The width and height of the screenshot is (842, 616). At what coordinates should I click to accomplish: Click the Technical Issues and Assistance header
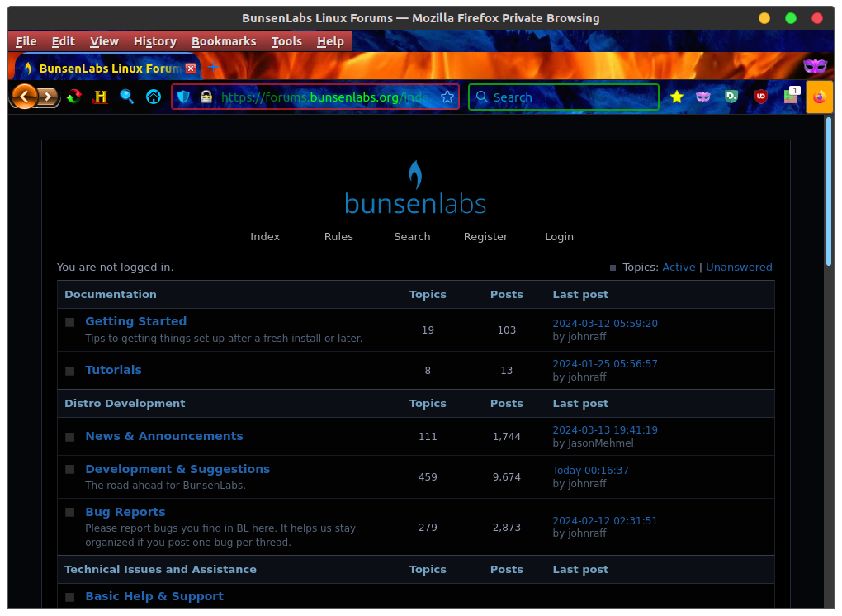(x=160, y=569)
